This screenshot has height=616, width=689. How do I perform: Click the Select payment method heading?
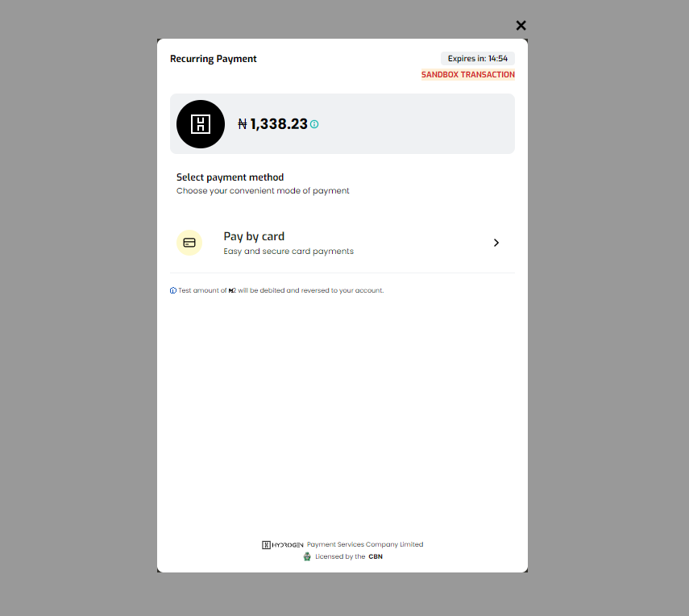click(230, 177)
